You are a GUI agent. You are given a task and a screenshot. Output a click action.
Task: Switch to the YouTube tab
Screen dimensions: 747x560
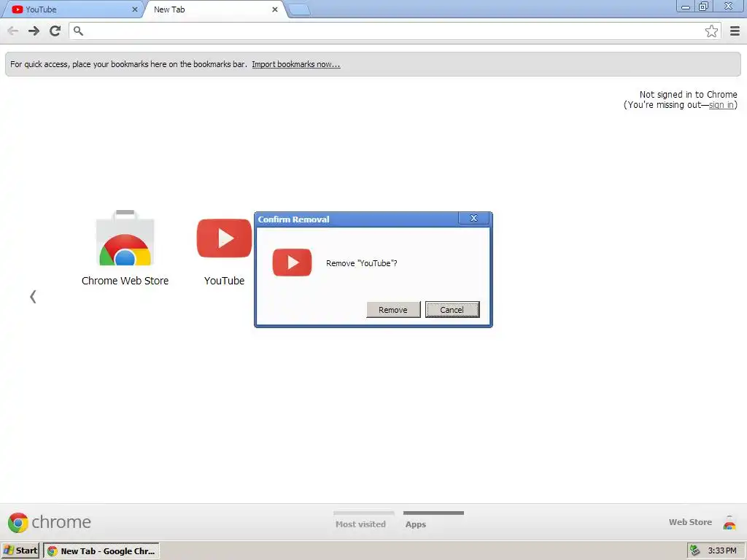(71, 9)
